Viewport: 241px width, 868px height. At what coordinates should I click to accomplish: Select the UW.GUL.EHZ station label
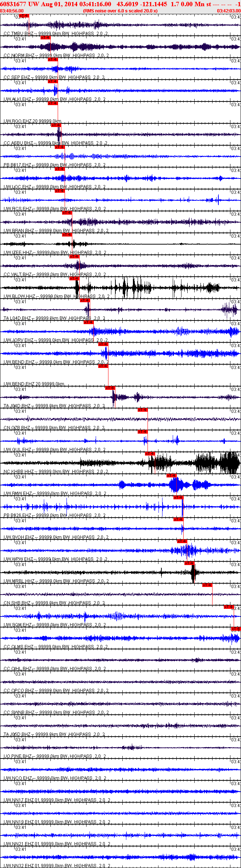tap(55, 450)
